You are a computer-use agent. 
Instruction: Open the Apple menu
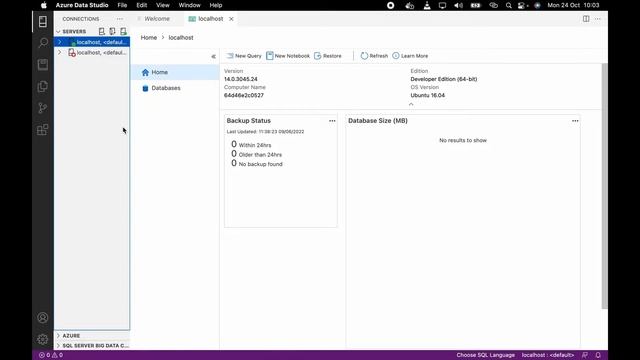click(44, 5)
